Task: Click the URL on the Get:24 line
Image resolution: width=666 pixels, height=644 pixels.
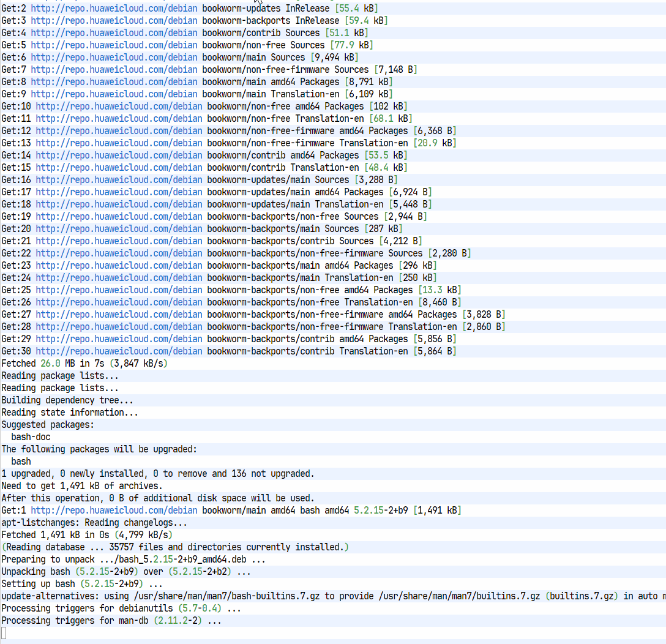Action: (x=119, y=278)
